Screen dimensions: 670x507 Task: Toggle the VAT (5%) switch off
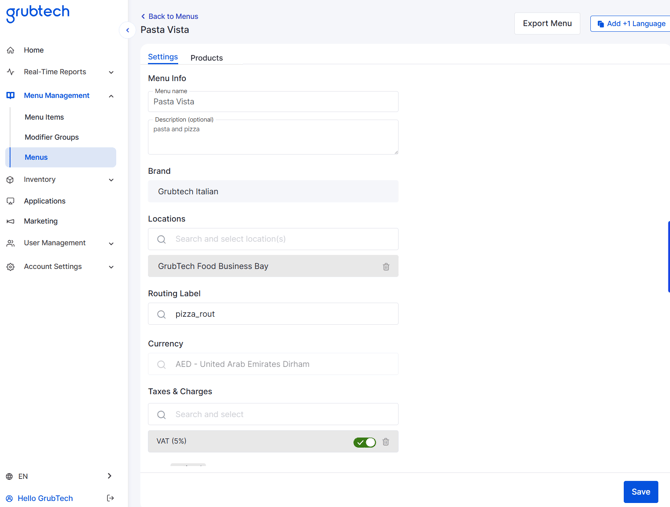(364, 442)
